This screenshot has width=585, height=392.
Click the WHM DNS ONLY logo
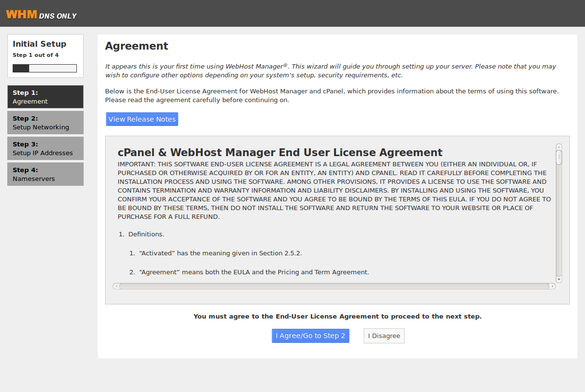tap(41, 15)
